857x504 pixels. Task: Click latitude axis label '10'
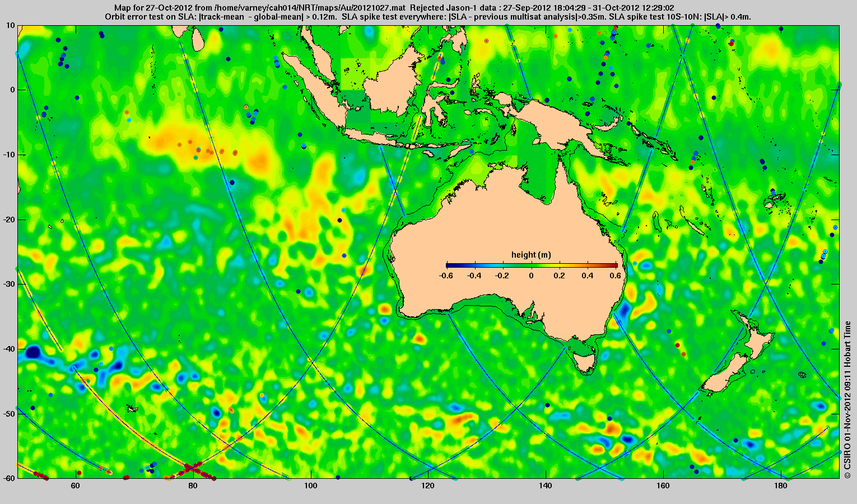[11, 25]
